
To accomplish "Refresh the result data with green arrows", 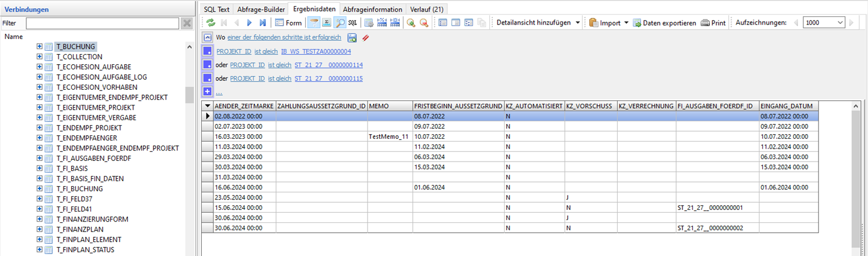I will 211,23.
